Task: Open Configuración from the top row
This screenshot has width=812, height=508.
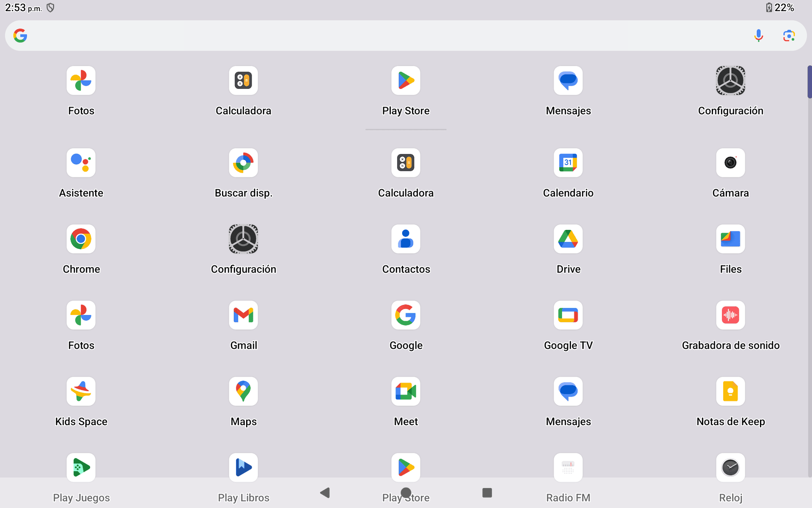Action: tap(730, 80)
